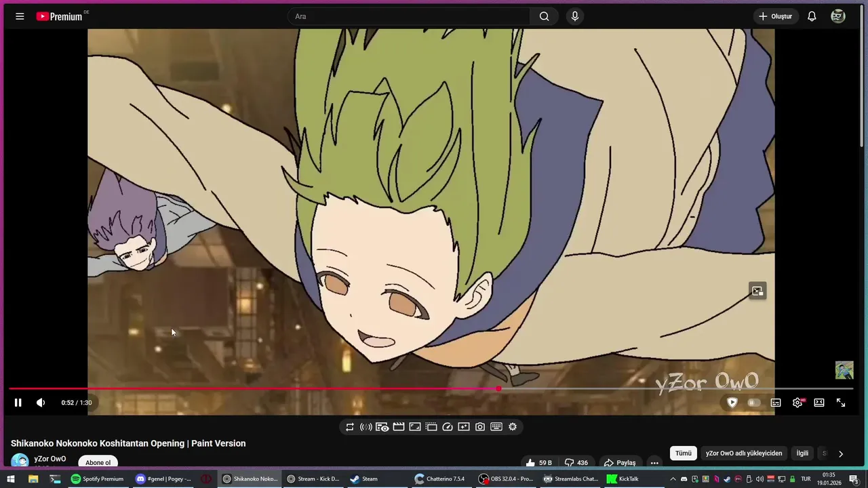Screen dimensions: 868x488
Task: Open the notifications bell
Action: click(812, 16)
